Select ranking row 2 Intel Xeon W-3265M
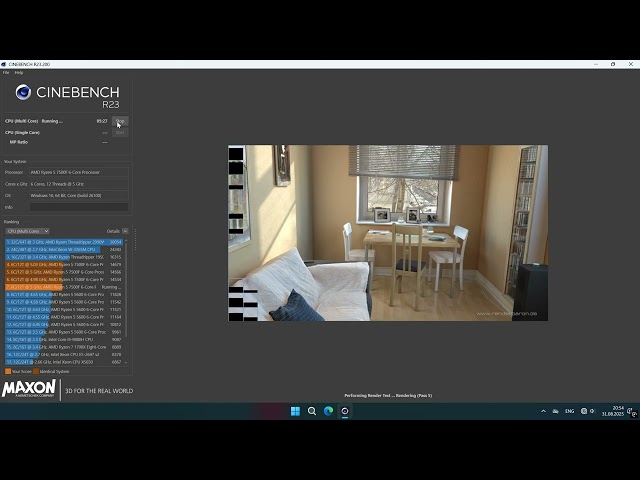Screen dimensions: 640x480 (x=64, y=249)
